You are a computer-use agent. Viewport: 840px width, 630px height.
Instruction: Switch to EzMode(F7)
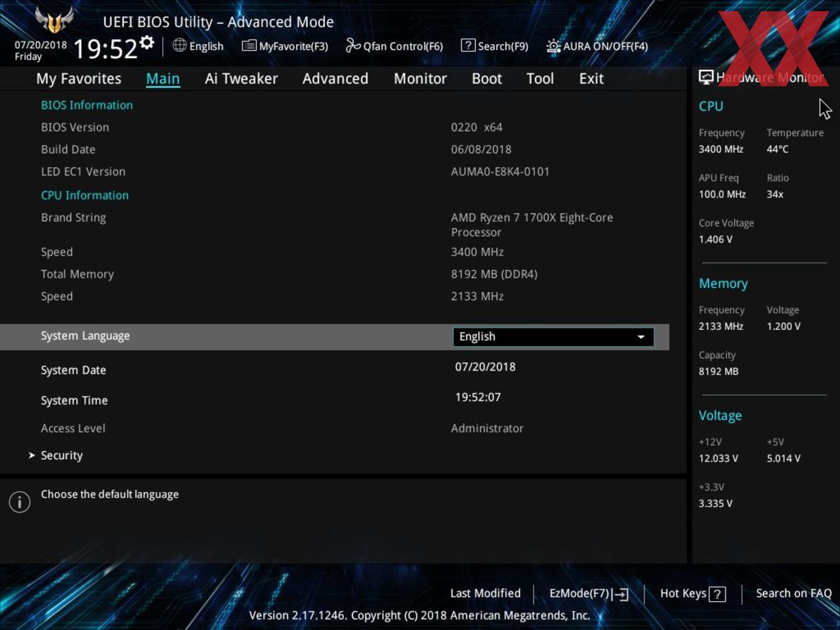[x=589, y=594]
